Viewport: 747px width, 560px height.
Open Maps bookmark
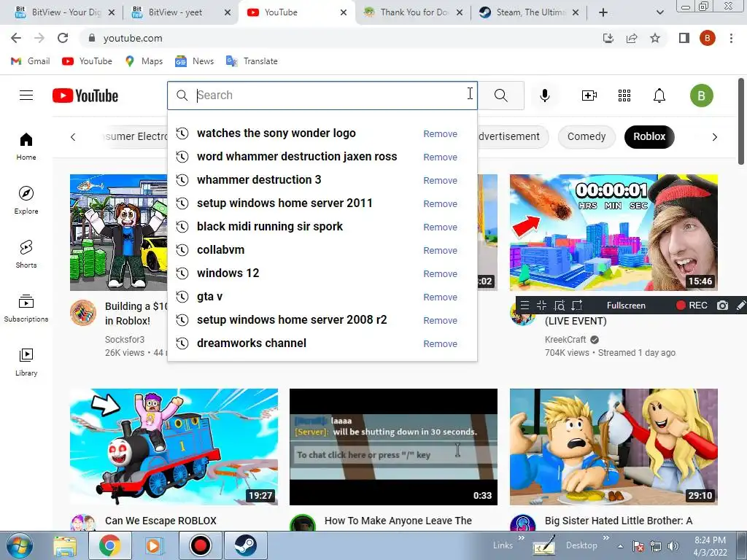(144, 61)
